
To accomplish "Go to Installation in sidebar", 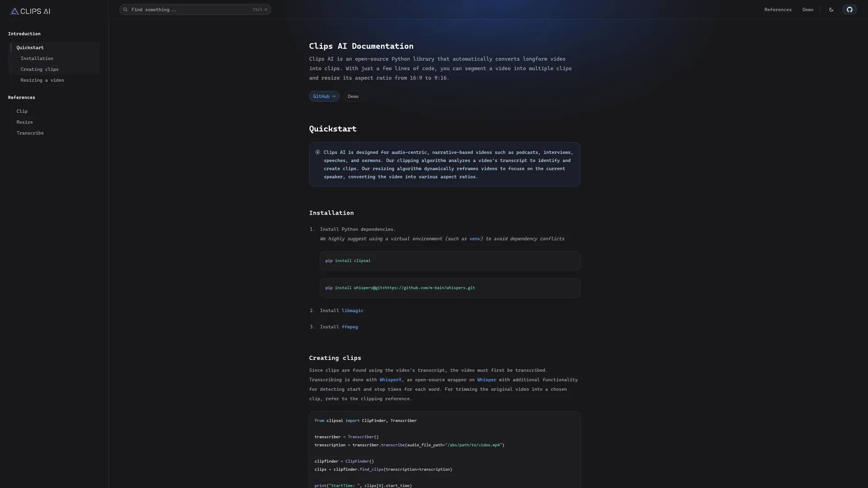I will click(x=37, y=58).
